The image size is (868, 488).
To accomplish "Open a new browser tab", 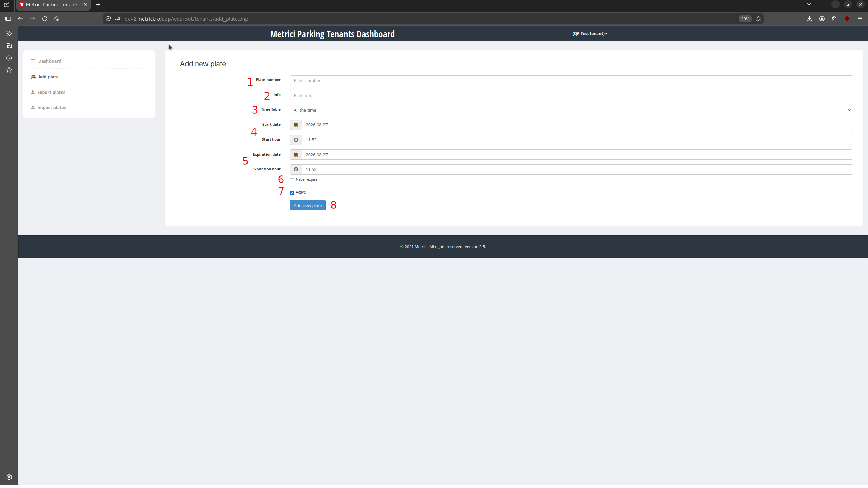I will click(98, 5).
